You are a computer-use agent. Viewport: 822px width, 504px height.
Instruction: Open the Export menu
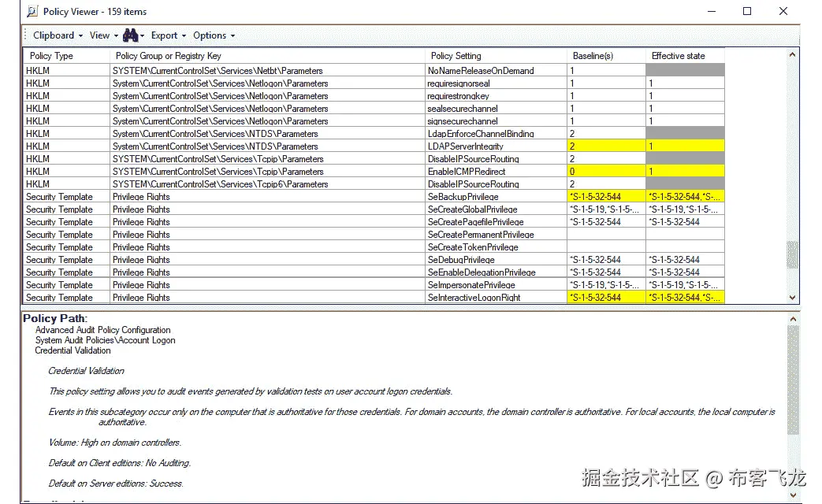pos(169,35)
